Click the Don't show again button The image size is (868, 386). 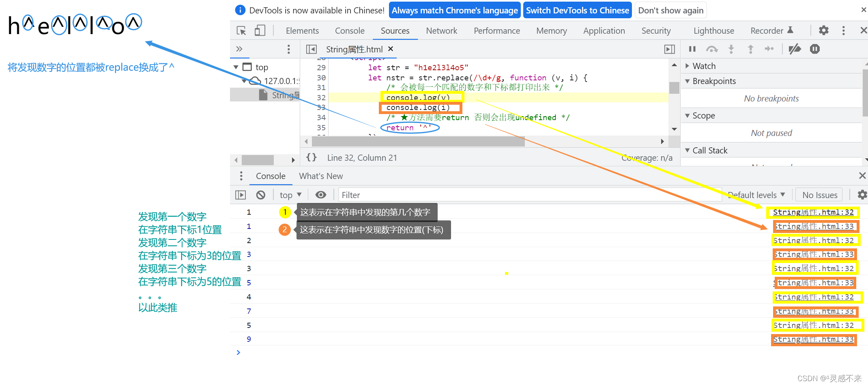[x=671, y=10]
